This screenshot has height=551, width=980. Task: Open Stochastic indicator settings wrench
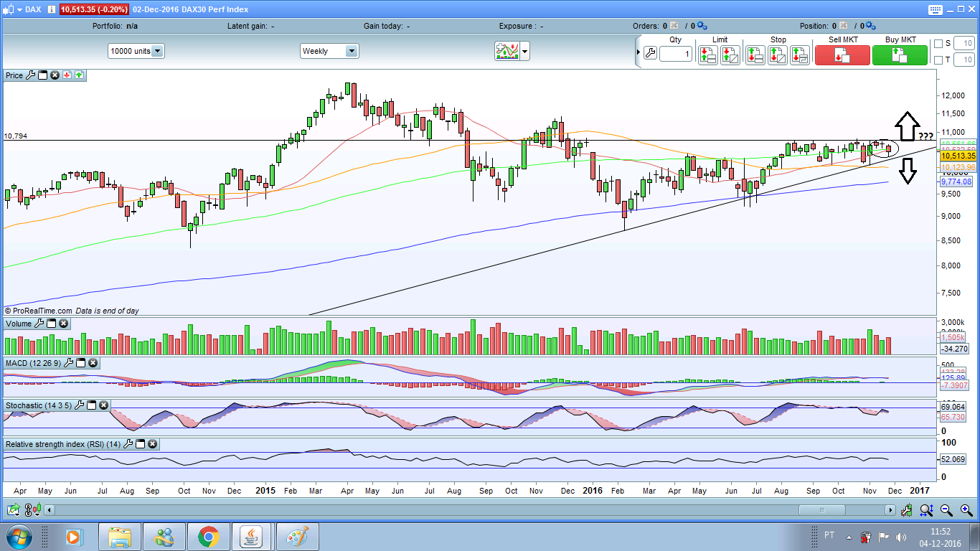[x=80, y=405]
